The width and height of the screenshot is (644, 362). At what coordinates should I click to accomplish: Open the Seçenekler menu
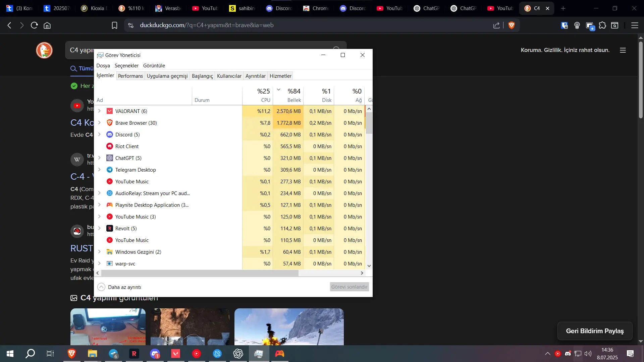point(126,66)
